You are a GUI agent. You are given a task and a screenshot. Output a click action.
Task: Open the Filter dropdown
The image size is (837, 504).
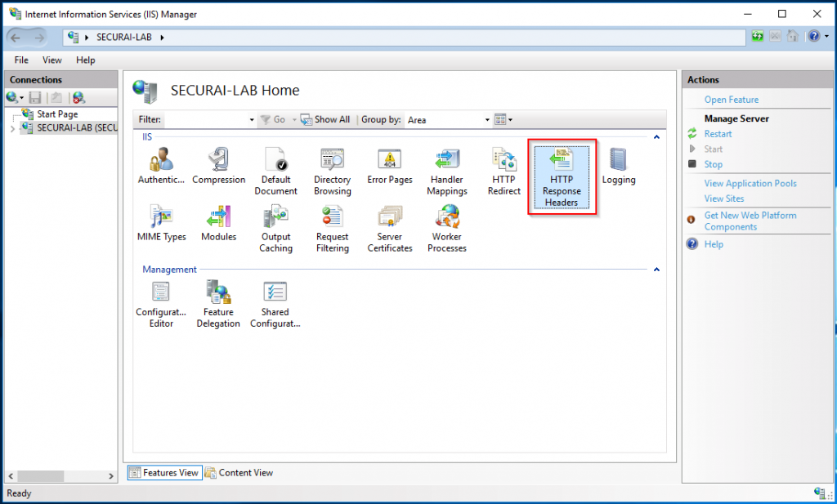(x=252, y=120)
